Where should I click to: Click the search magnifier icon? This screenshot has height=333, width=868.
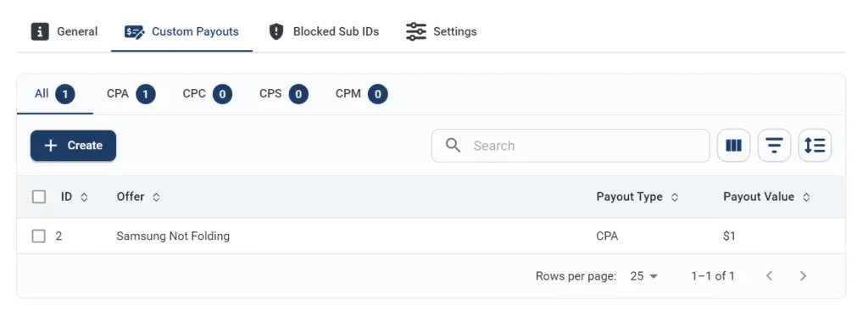(453, 146)
